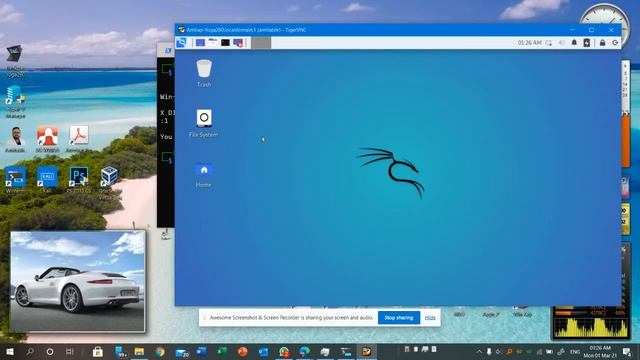Open Cortana circle on taskbar
Screen dimensions: 640x360
pyautogui.click(x=50, y=351)
